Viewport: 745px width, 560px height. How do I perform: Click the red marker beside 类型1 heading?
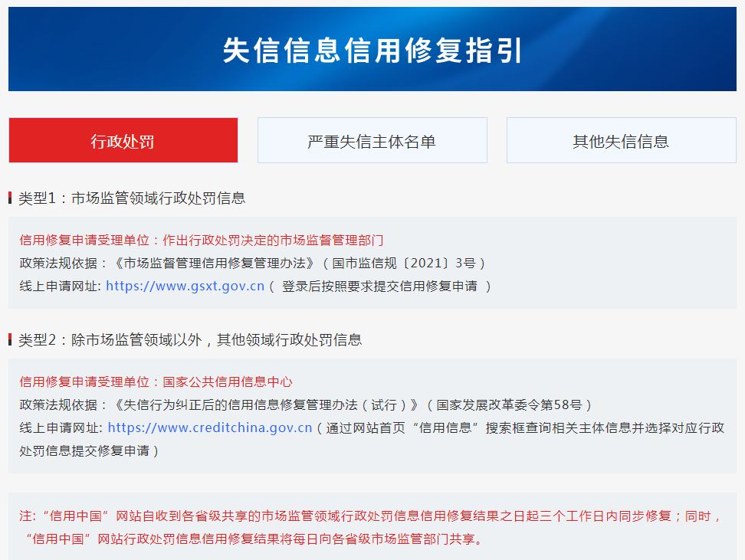pyautogui.click(x=10, y=198)
